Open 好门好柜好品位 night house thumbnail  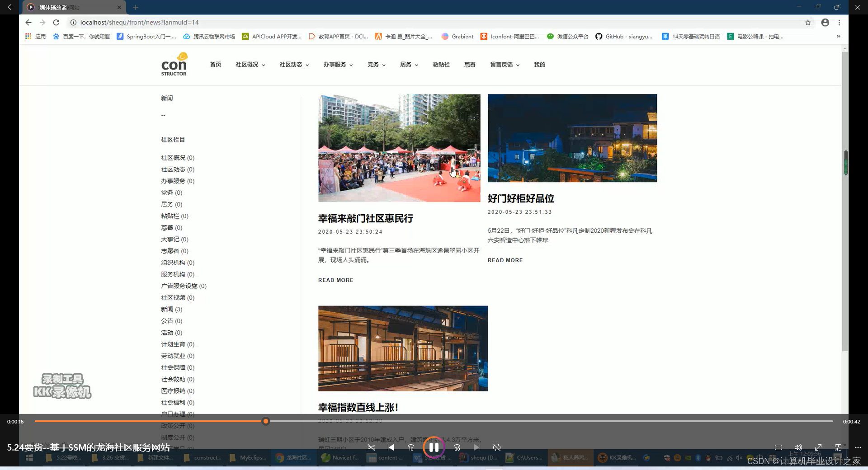(572, 138)
